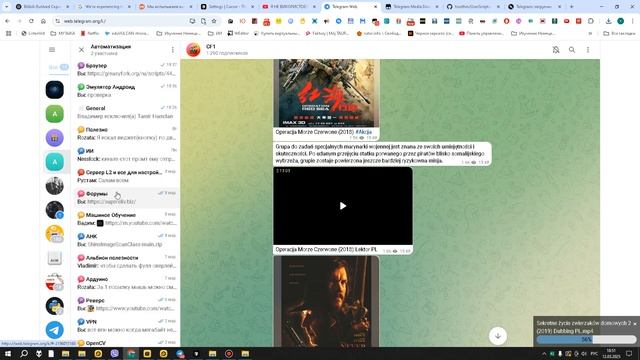Screen dimensions: 640x360
Task: Open the Эмулятор Андроид topic
Action: (127, 91)
